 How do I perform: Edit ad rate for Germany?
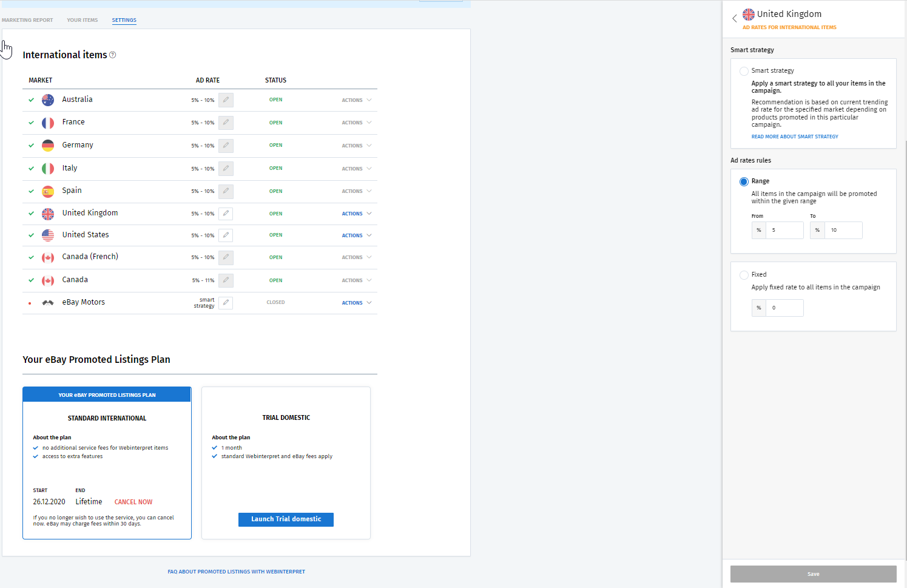(x=226, y=146)
